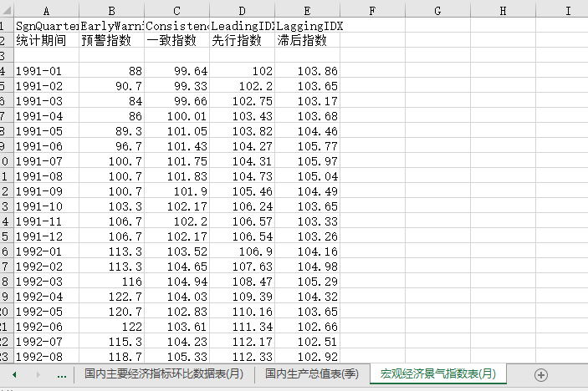
Task: Show hidden sheet tabs via ellipsis
Action: (62, 375)
